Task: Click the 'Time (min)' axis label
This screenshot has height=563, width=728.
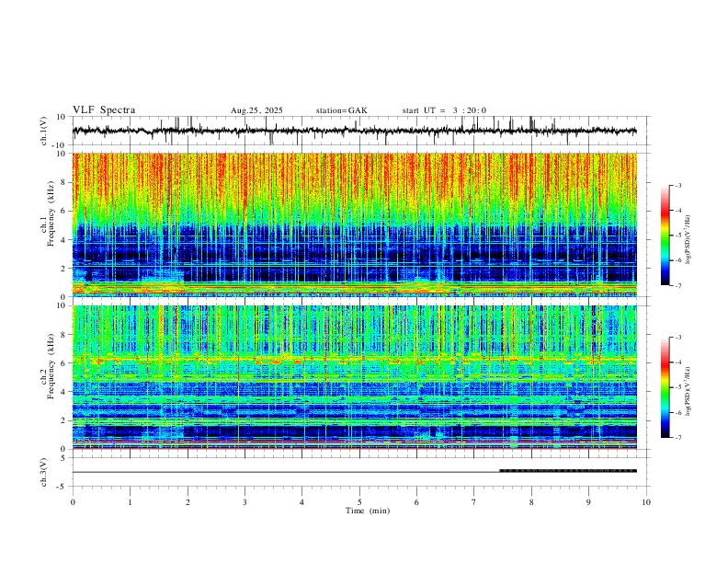Action: point(368,511)
